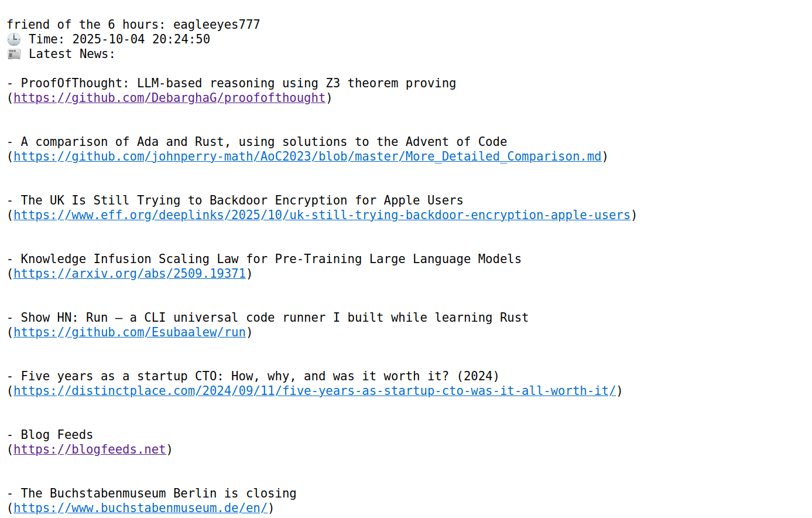
Task: Click the Ada and Rust comparison headline
Action: pyautogui.click(x=263, y=142)
